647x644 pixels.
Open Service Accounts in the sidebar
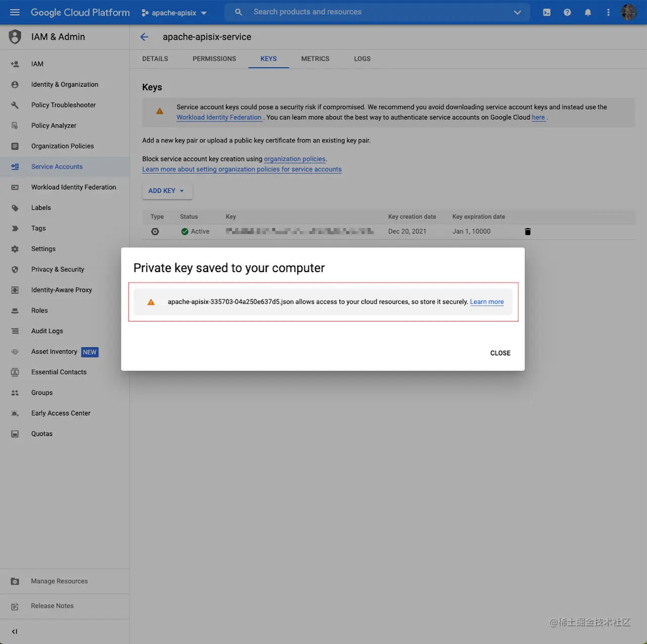(x=65, y=167)
